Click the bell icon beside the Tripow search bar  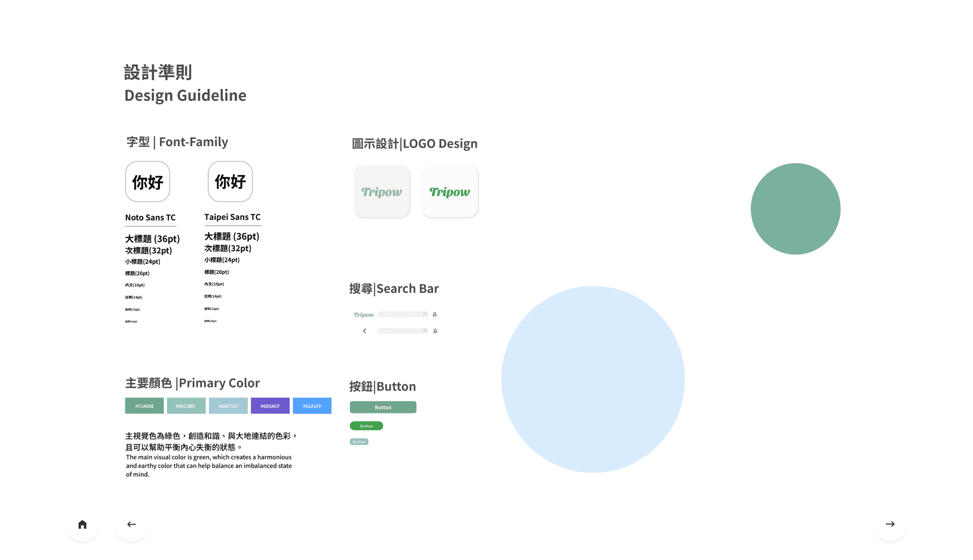(434, 314)
